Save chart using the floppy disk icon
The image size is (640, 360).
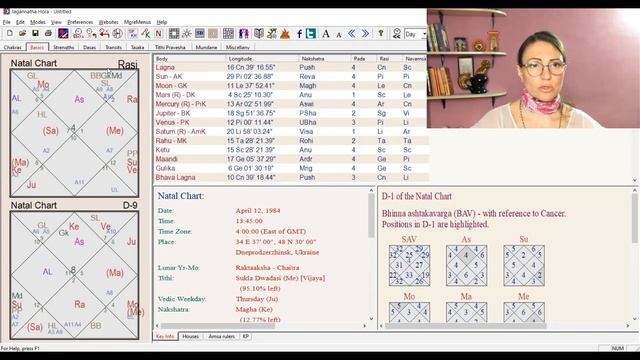pos(35,34)
